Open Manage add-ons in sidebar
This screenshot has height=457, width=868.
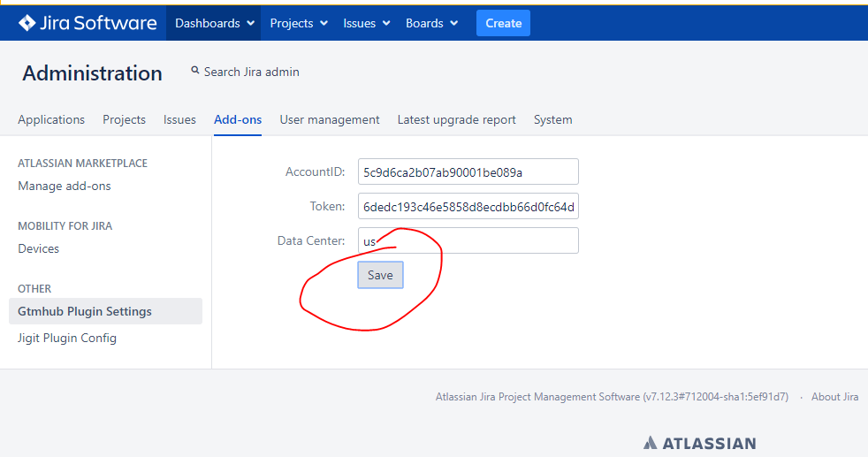pyautogui.click(x=65, y=186)
